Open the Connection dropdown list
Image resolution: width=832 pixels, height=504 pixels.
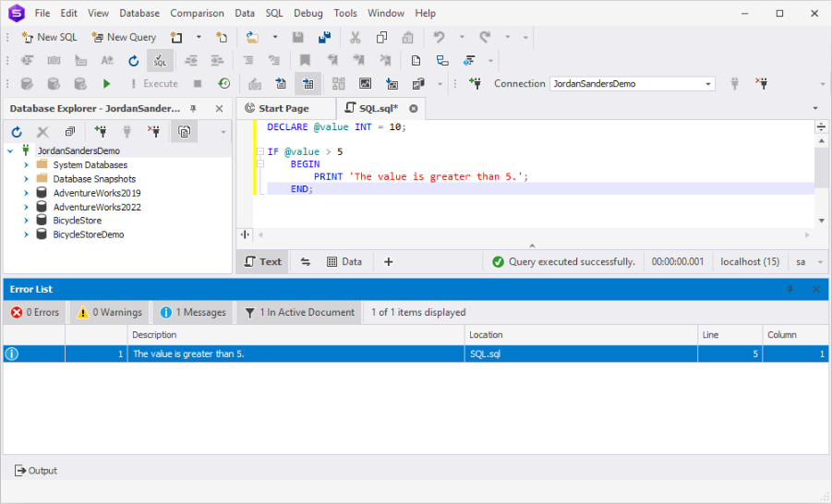708,83
